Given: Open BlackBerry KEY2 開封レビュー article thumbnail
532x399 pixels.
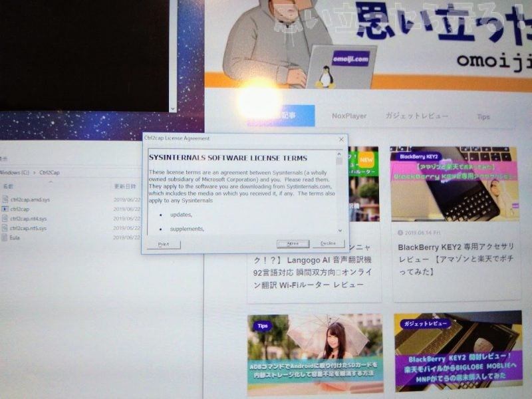Looking at the screenshot, I should coord(458,351).
